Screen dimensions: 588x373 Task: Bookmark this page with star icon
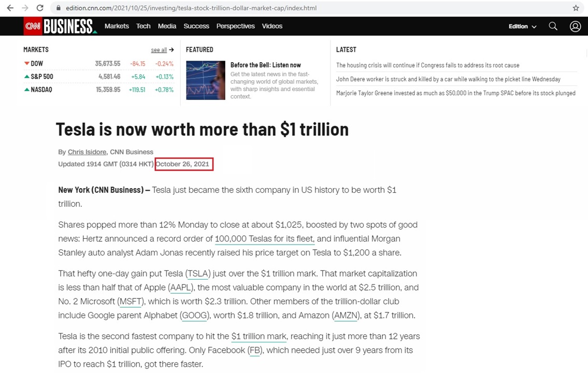click(x=576, y=8)
